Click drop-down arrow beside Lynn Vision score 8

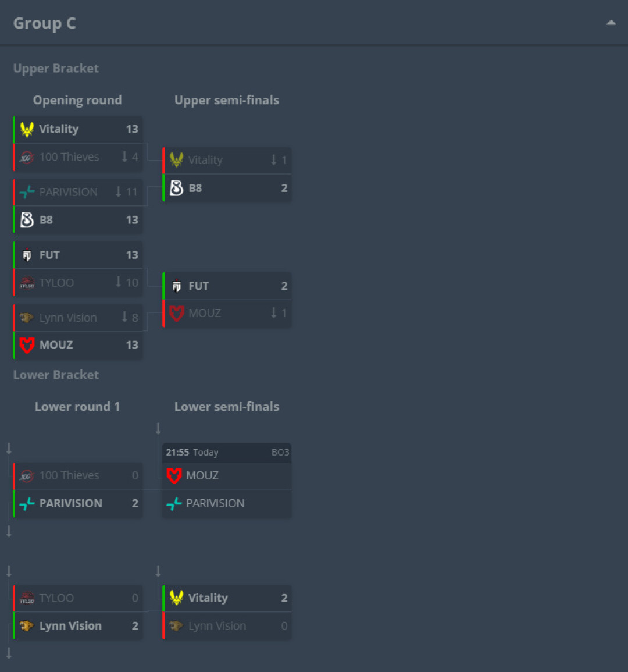point(124,317)
